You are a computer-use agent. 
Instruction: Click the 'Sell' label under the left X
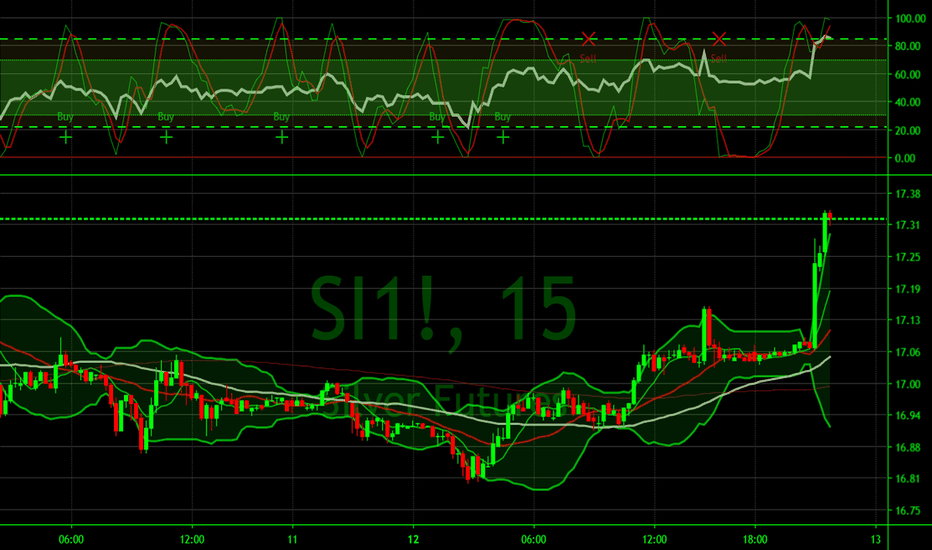click(x=588, y=58)
